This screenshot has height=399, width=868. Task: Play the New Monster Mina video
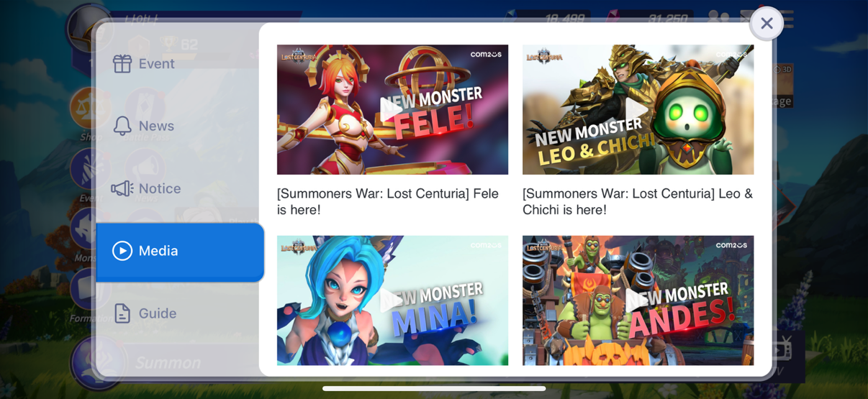pos(392,301)
